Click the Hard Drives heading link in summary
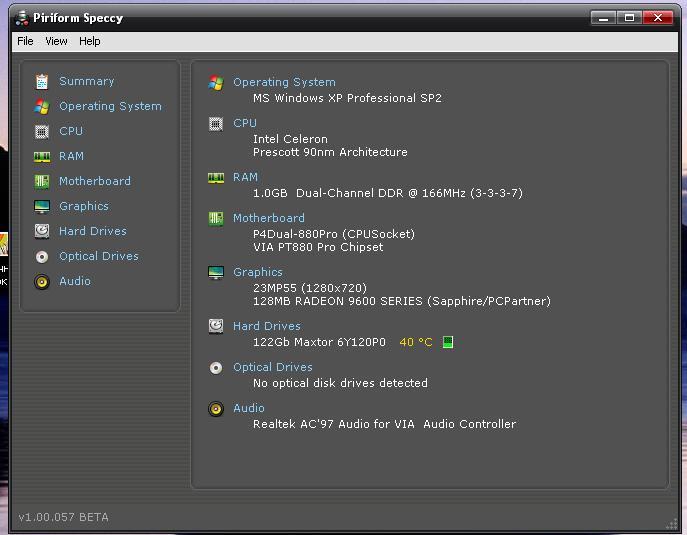The width and height of the screenshot is (687, 535). (266, 326)
